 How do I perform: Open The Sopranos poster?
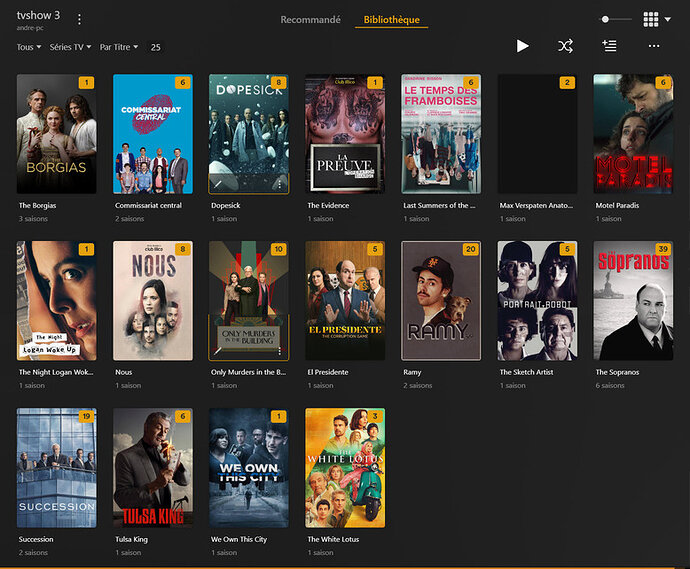(633, 301)
